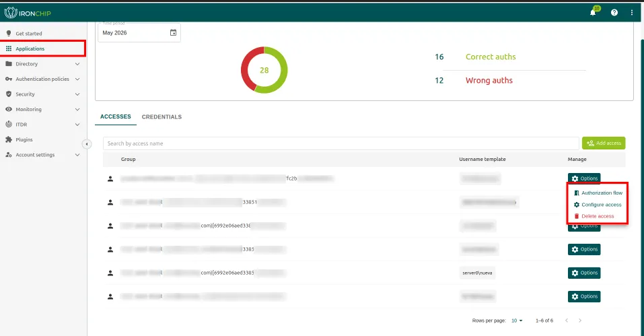This screenshot has width=644, height=336.
Task: Open the help question mark icon
Action: point(614,13)
